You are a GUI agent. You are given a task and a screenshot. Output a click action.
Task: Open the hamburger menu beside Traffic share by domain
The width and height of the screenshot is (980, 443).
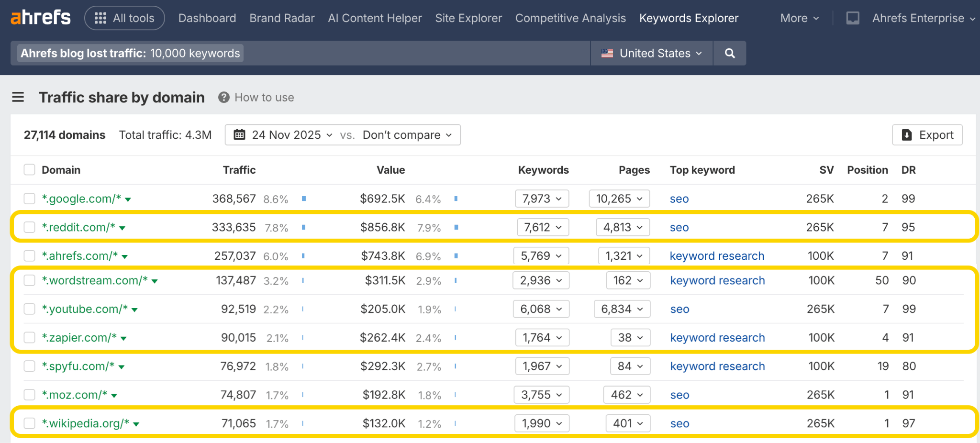click(18, 97)
